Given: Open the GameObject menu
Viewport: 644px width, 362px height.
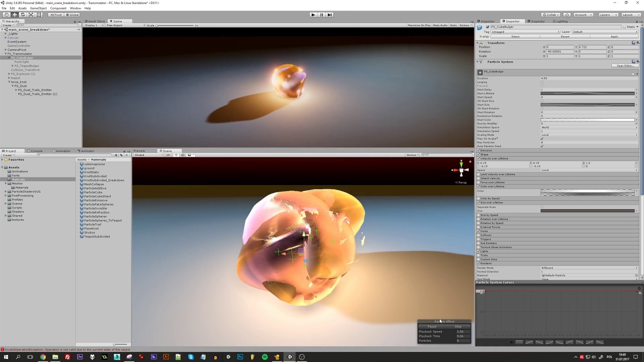Looking at the screenshot, I should click(x=38, y=9).
